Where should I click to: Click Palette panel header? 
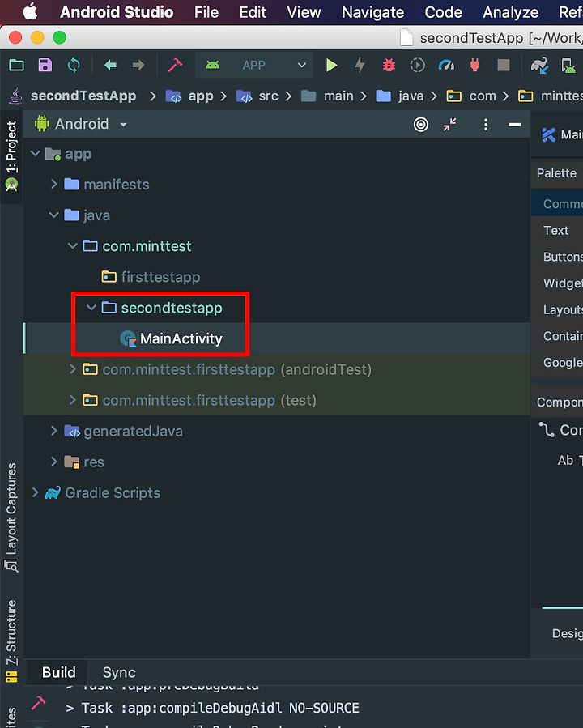(557, 173)
